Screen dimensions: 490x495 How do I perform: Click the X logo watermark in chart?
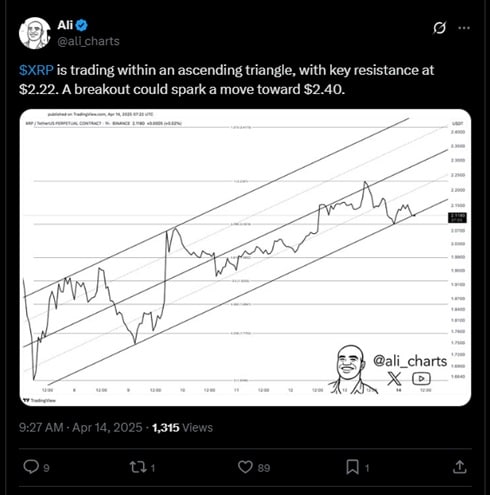[394, 379]
